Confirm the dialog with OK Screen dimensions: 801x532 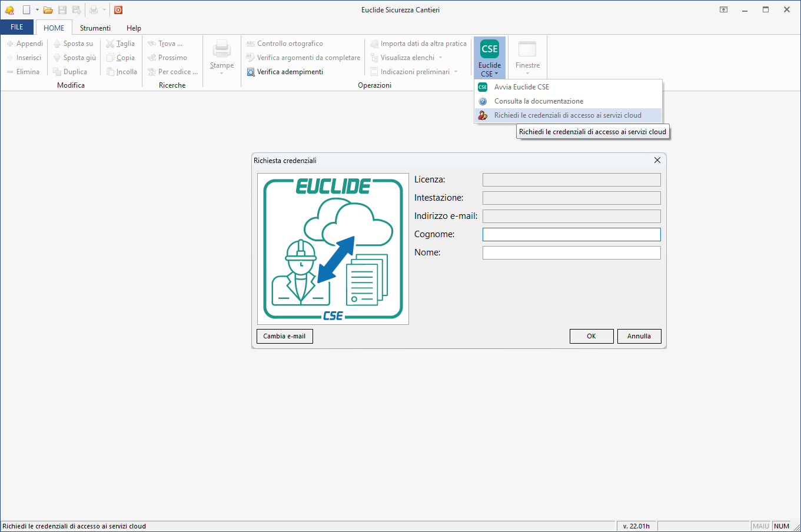click(591, 336)
